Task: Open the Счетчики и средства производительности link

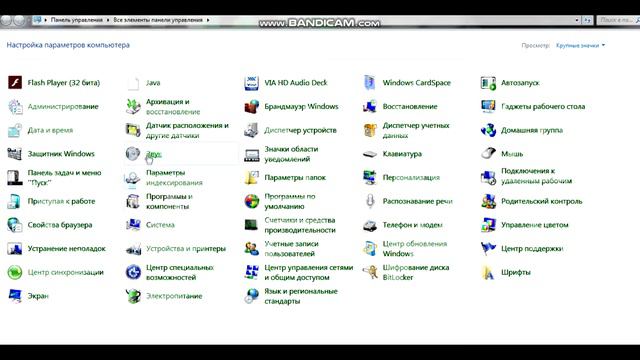Action: point(300,225)
